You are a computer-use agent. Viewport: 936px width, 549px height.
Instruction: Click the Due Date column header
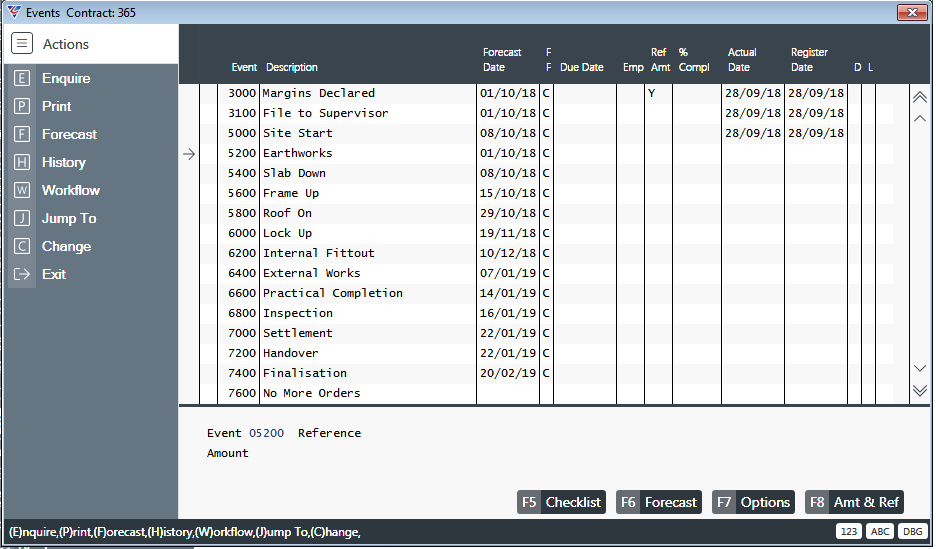click(581, 67)
